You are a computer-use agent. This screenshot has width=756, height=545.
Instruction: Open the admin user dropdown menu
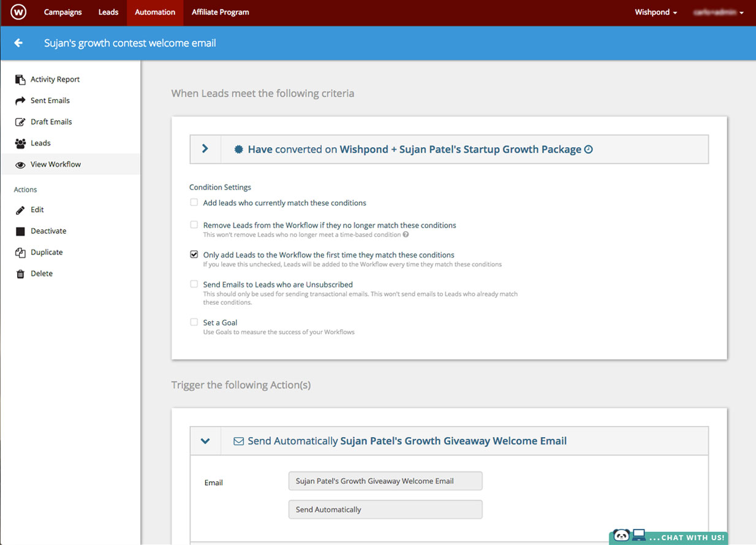tap(719, 12)
